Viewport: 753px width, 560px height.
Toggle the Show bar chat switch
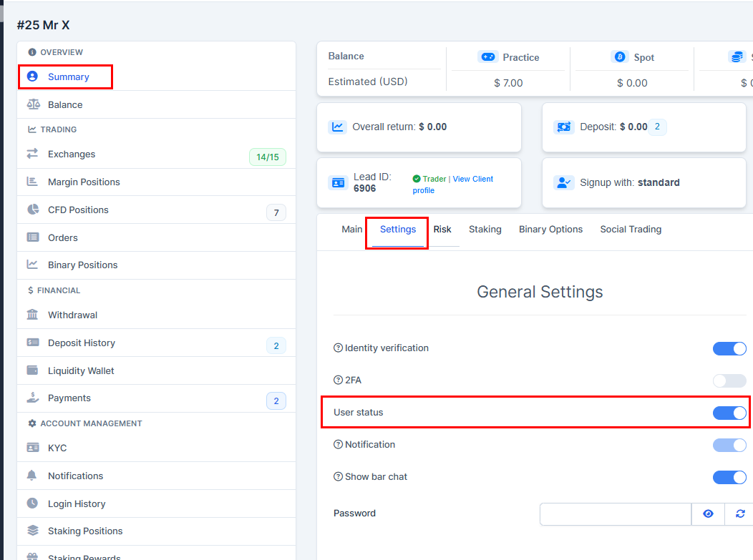point(729,477)
